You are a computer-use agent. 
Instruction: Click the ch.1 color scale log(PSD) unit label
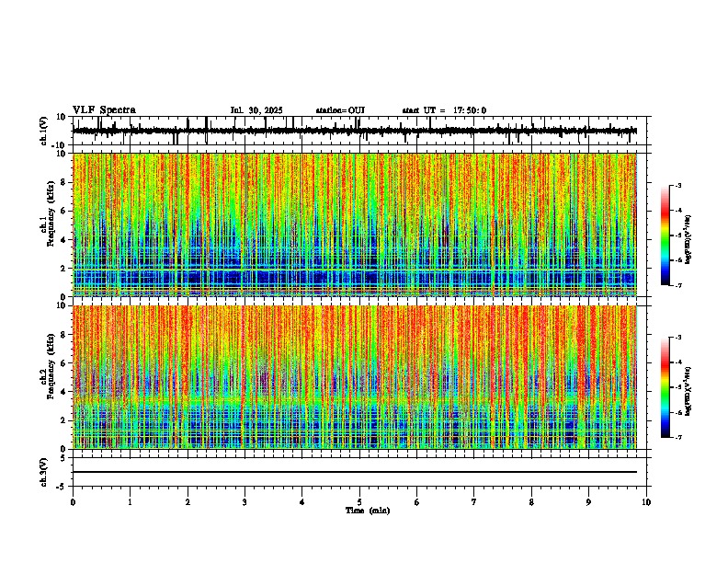(688, 240)
